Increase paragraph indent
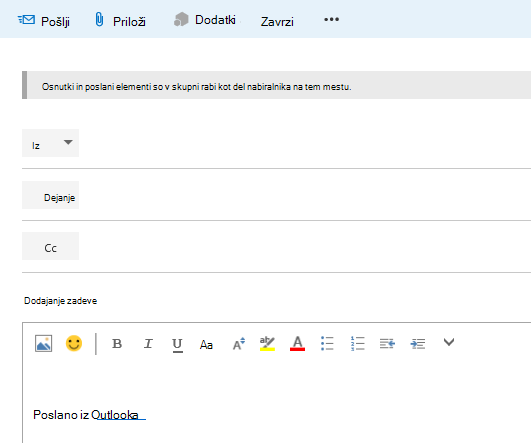The width and height of the screenshot is (531, 443). point(418,344)
